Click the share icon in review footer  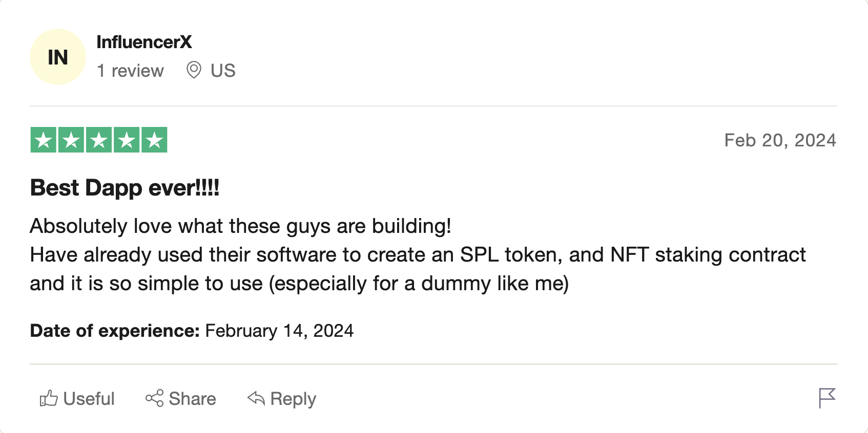click(x=154, y=398)
